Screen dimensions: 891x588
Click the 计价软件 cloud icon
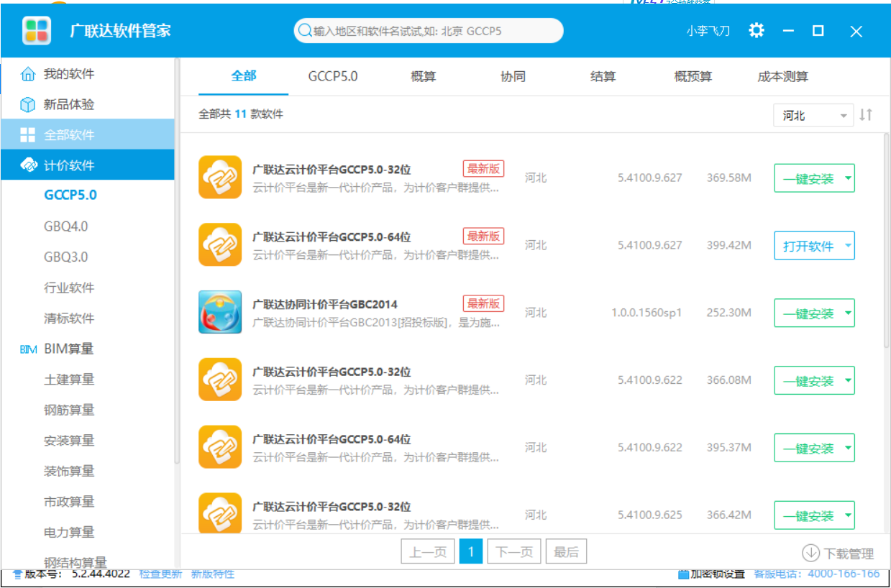[29, 165]
